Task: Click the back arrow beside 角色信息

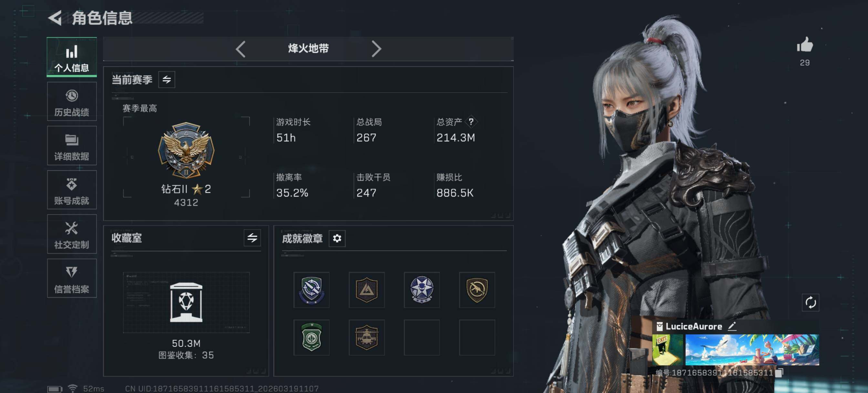Action: 55,18
